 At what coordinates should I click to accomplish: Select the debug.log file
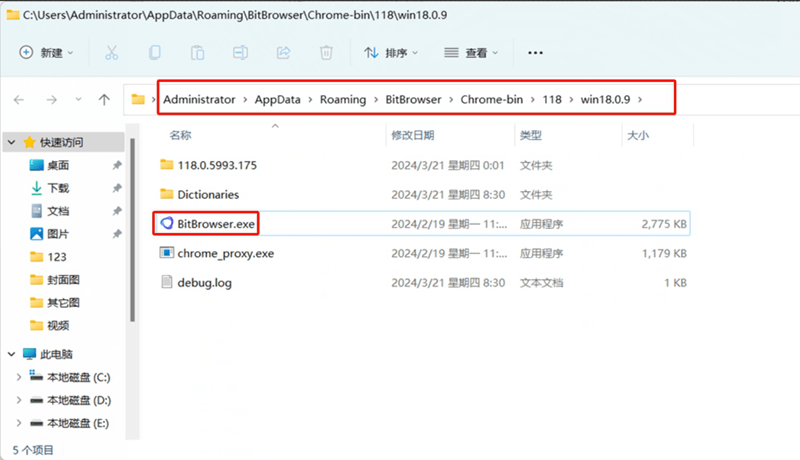point(423,283)
